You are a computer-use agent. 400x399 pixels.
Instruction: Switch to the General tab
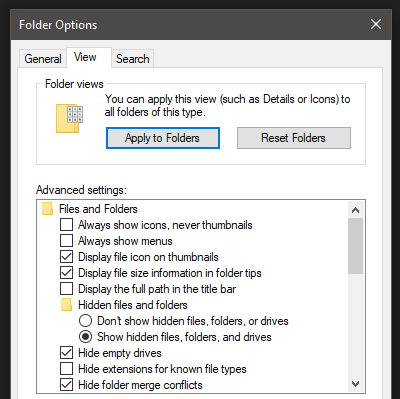(43, 59)
